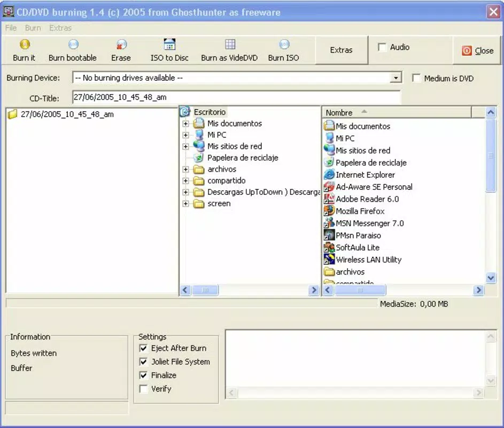Expand the compartido folder tree node

(185, 180)
